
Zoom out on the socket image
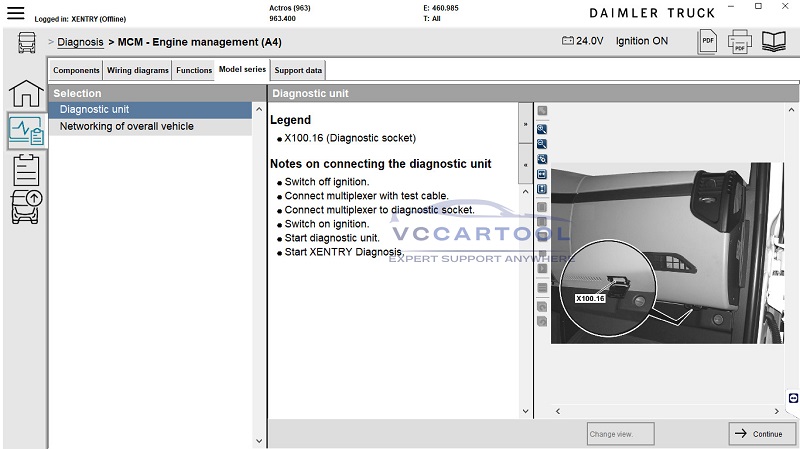(x=542, y=144)
